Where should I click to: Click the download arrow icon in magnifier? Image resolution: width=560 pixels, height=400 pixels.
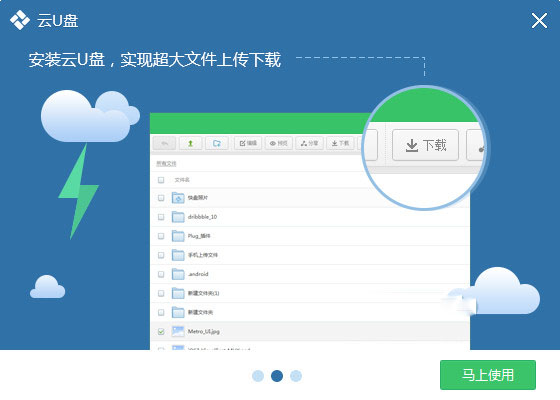[412, 145]
